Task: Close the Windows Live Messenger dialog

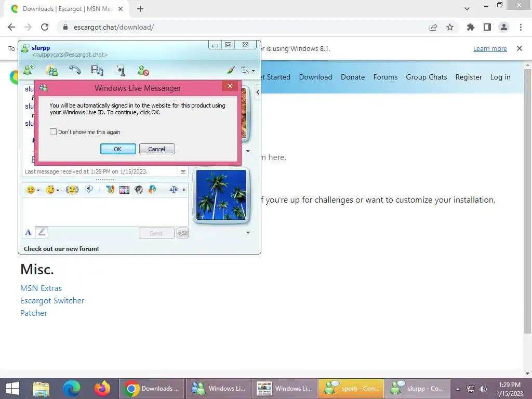Action: click(230, 86)
